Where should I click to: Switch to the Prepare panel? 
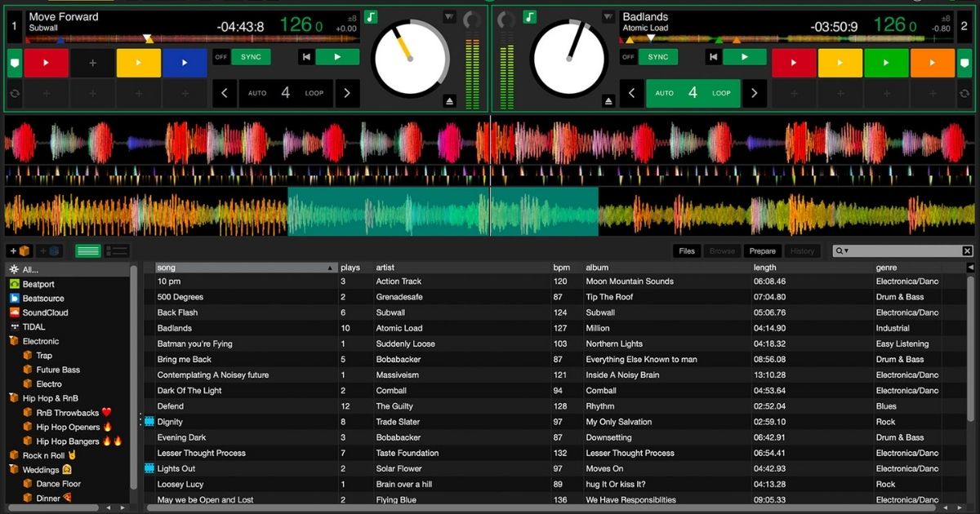[x=762, y=250]
